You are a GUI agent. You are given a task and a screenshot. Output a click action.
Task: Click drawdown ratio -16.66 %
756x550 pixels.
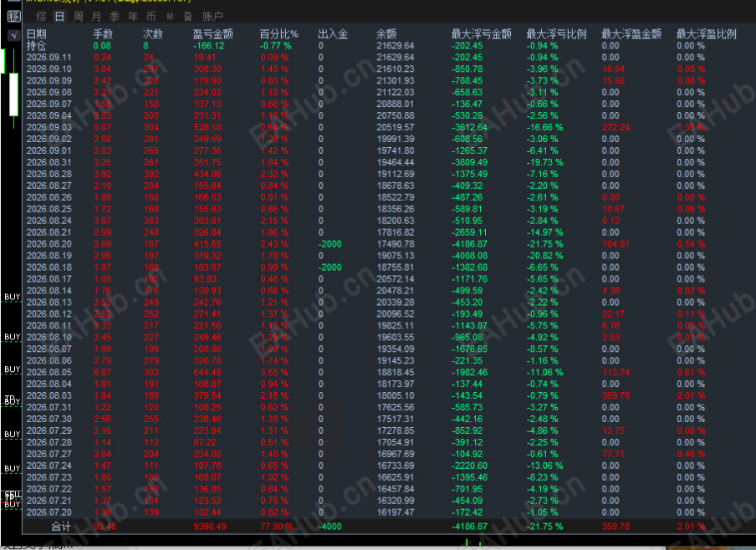(x=544, y=127)
